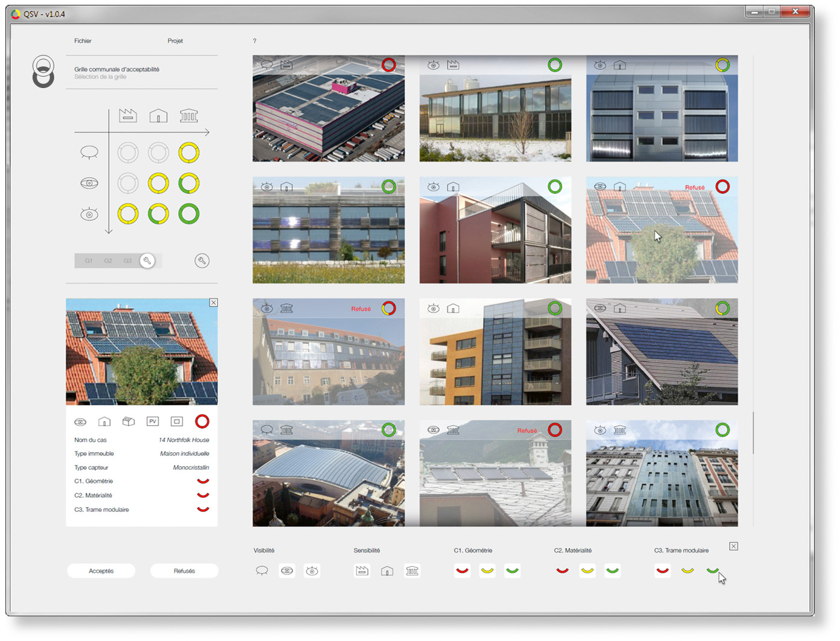Click the QSV double-ring logo
This screenshot has height=641, width=840.
point(43,72)
